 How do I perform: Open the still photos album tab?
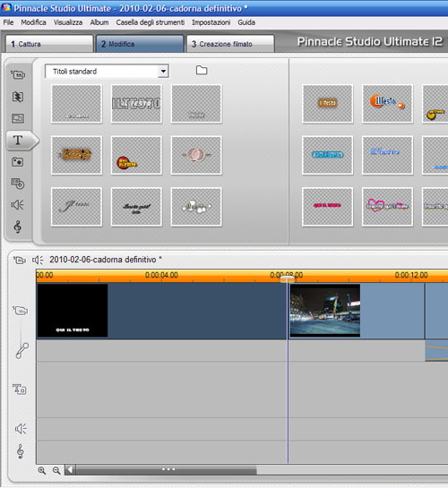(17, 162)
